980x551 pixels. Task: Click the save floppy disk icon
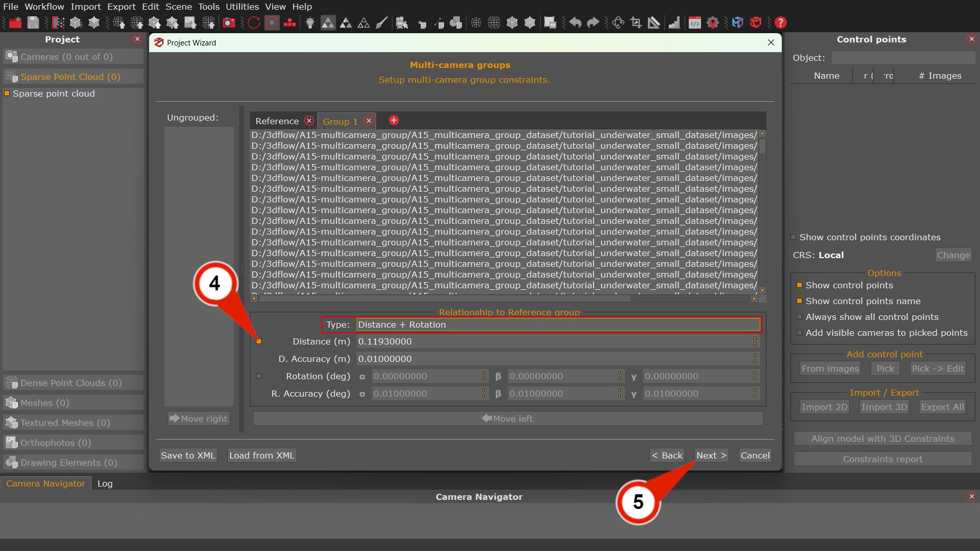tap(33, 22)
